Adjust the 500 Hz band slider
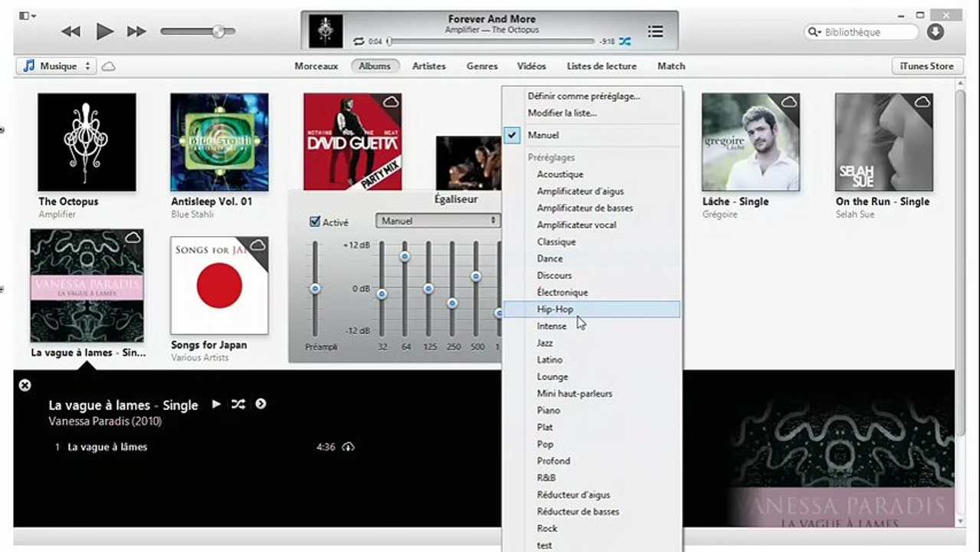This screenshot has width=980, height=552. (476, 276)
